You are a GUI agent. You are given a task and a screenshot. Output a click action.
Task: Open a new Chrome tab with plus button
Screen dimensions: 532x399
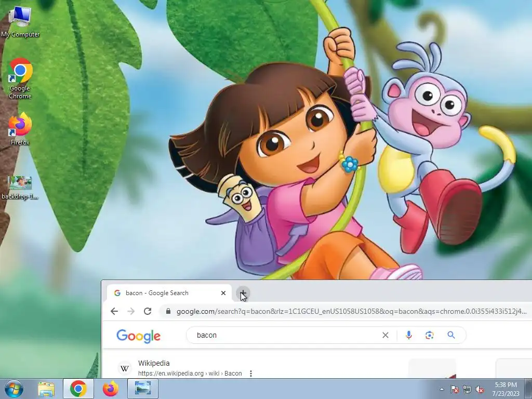pyautogui.click(x=243, y=293)
